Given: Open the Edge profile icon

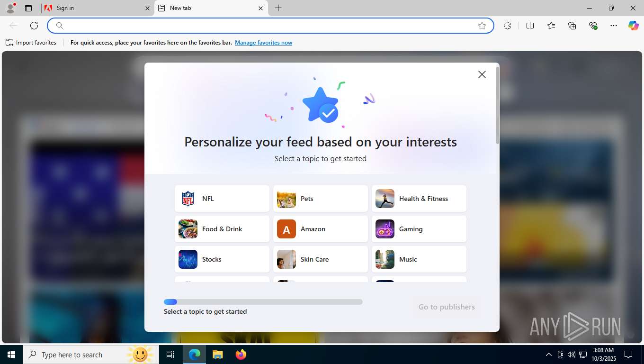Looking at the screenshot, I should (10, 8).
